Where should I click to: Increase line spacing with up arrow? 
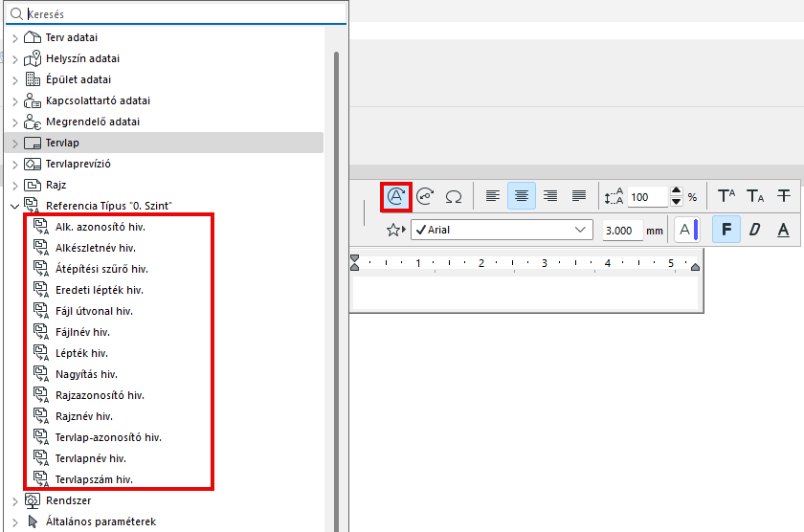coord(677,191)
